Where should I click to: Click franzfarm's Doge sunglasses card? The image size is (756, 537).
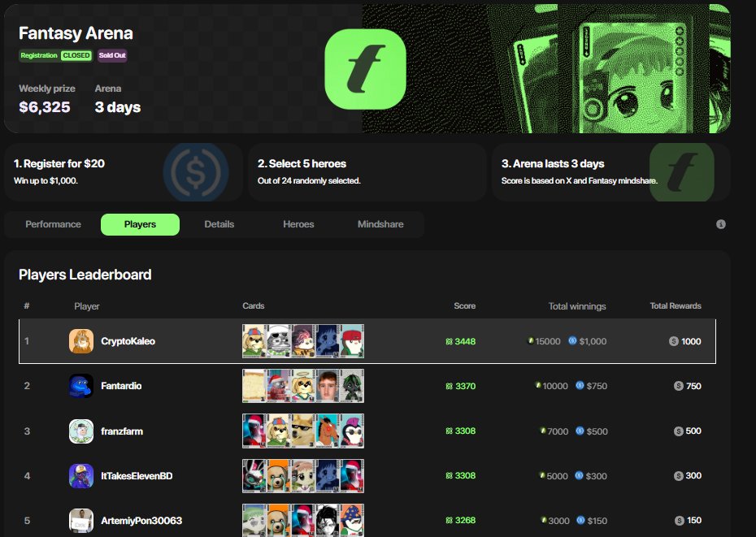(x=303, y=431)
